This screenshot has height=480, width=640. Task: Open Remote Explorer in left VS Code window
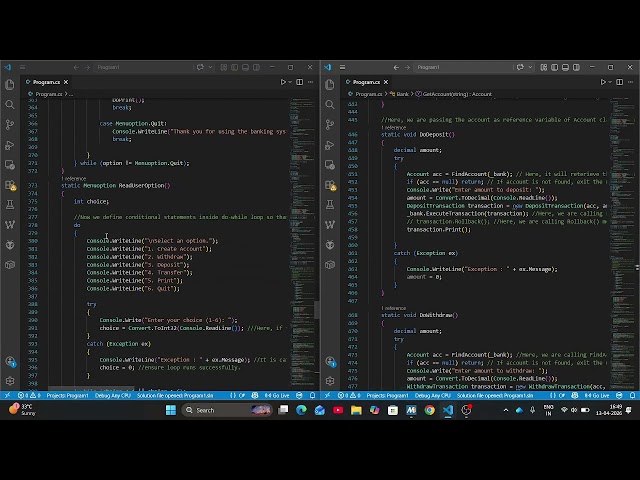10,165
